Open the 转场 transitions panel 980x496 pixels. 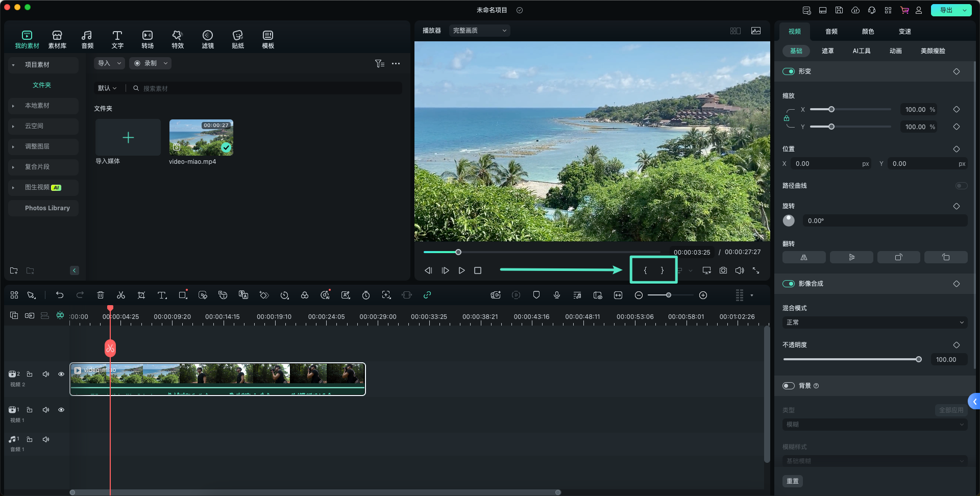pyautogui.click(x=148, y=39)
